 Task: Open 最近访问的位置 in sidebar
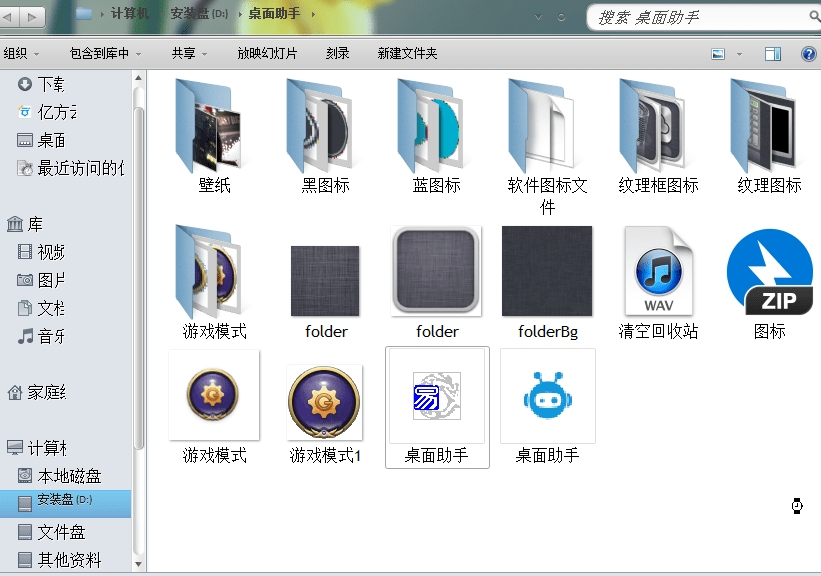(x=71, y=168)
